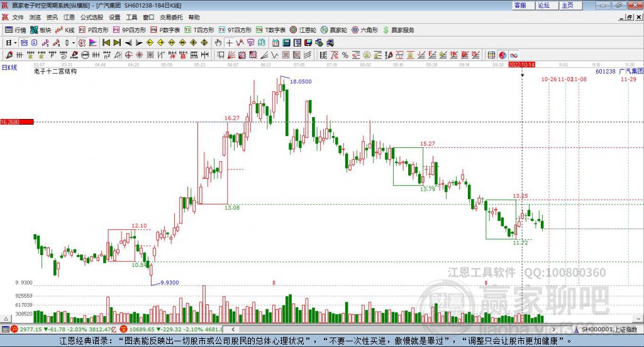Click the 老子十二宫结构 chart title
Viewport: 644px width, 347px height.
pos(55,71)
